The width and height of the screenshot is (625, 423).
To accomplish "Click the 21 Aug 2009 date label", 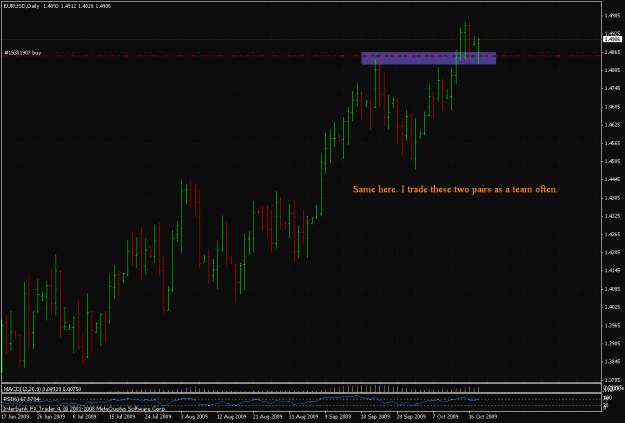I will [267, 417].
